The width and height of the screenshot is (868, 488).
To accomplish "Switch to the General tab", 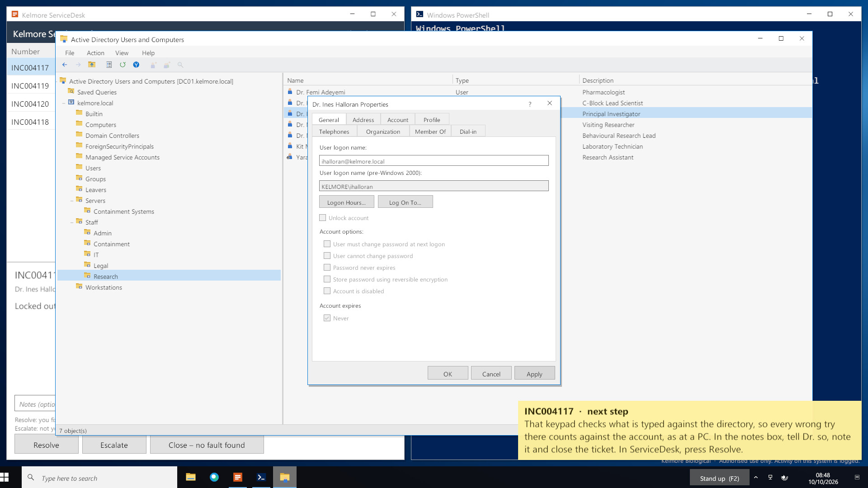I will click(329, 119).
